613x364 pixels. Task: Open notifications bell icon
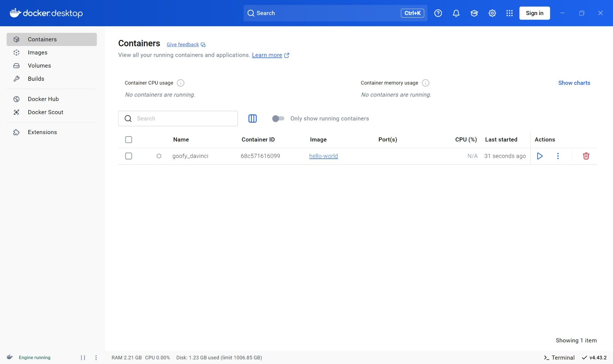point(456,13)
